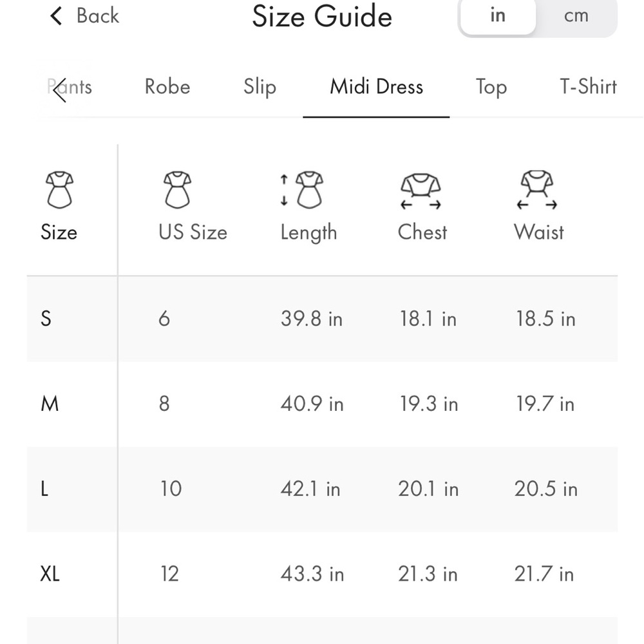Open the T-Shirt tab
Screen dimensions: 644x644
[588, 87]
